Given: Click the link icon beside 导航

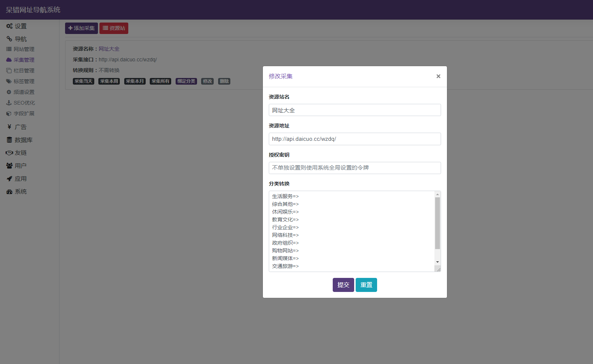Looking at the screenshot, I should point(9,39).
